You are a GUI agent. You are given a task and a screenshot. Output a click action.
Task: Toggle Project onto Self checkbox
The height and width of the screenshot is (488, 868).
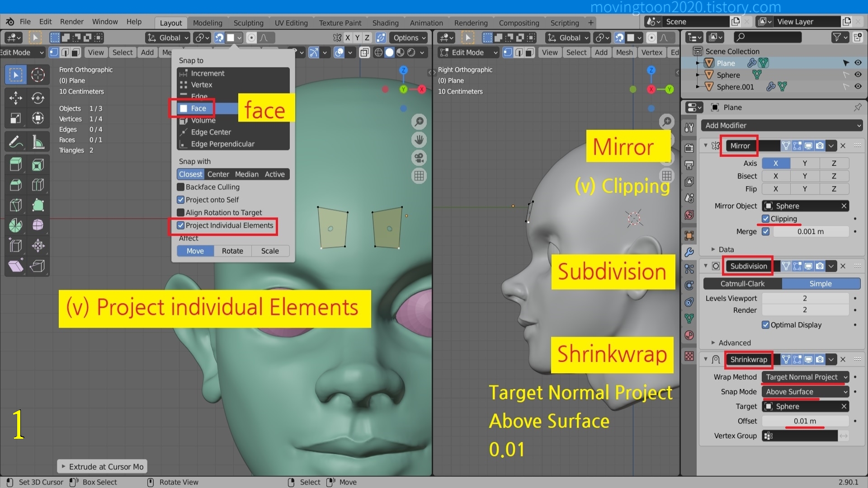pos(180,200)
